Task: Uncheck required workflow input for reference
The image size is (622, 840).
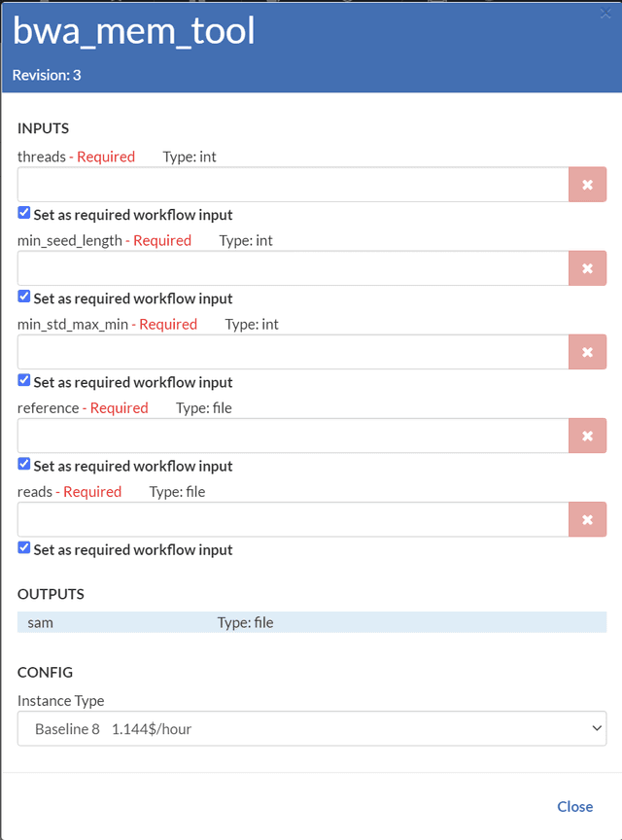Action: tap(24, 465)
